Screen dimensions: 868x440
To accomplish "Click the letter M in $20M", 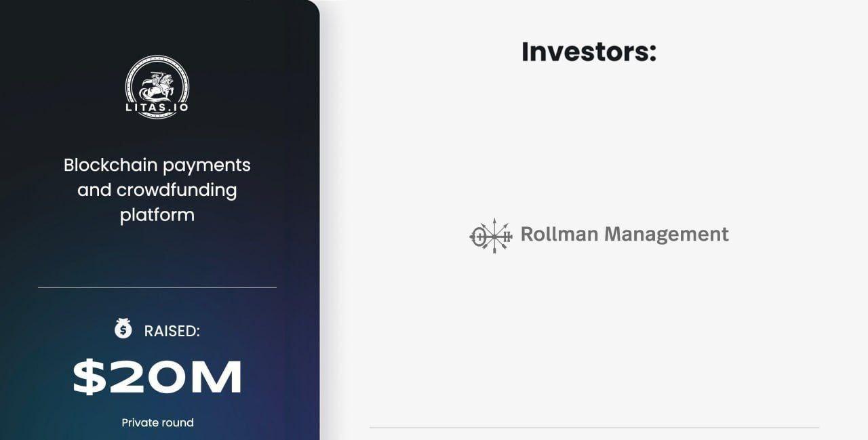I will click(x=216, y=378).
